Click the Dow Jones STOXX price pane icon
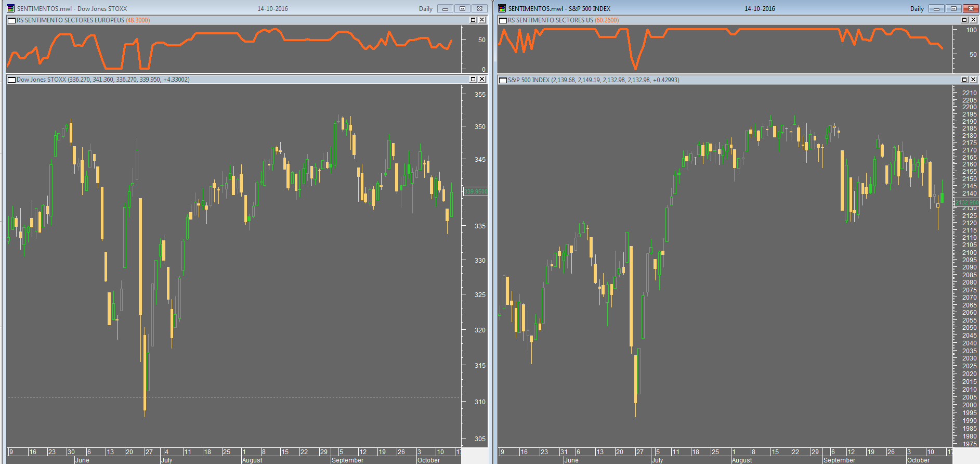 (11, 80)
